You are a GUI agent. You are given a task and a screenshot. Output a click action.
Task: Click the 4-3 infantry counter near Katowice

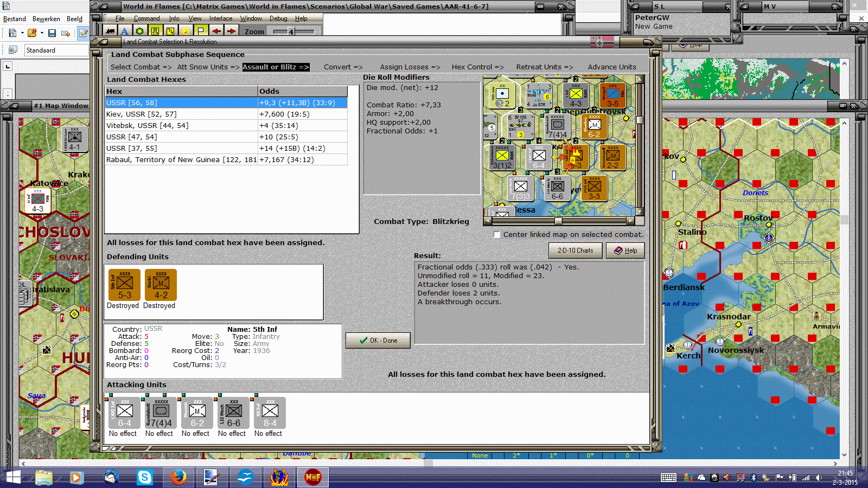click(37, 201)
